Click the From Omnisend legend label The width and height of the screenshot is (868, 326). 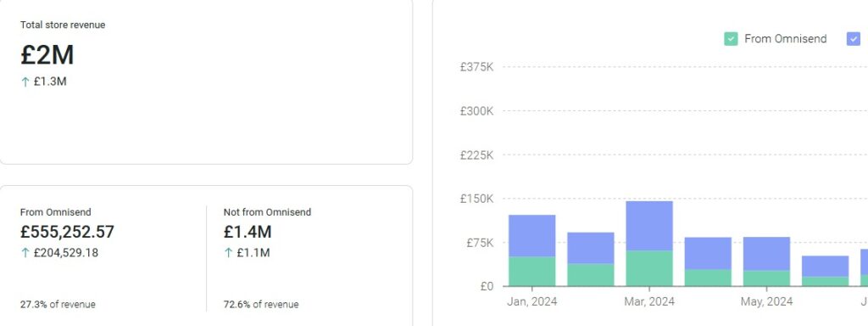pyautogui.click(x=786, y=39)
